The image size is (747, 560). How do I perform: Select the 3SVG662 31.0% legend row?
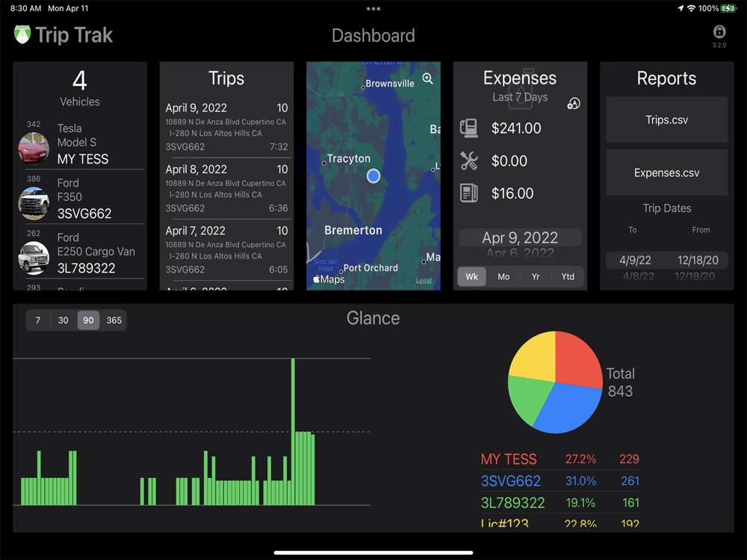tap(560, 481)
